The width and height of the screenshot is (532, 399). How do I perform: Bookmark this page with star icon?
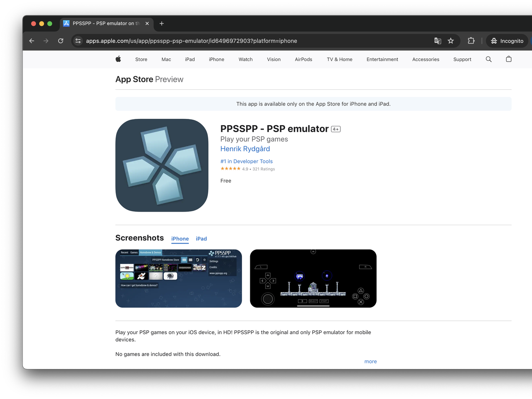click(x=451, y=41)
